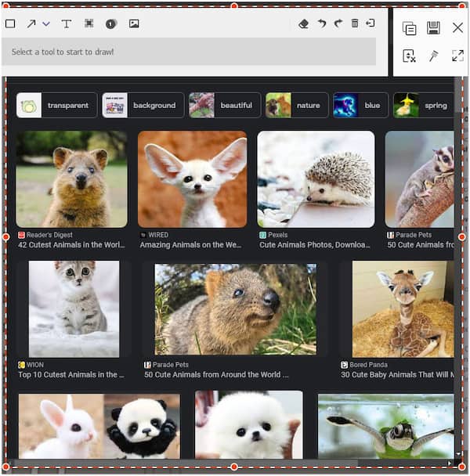The width and height of the screenshot is (470, 476).
Task: Select the Text tool
Action: point(67,23)
